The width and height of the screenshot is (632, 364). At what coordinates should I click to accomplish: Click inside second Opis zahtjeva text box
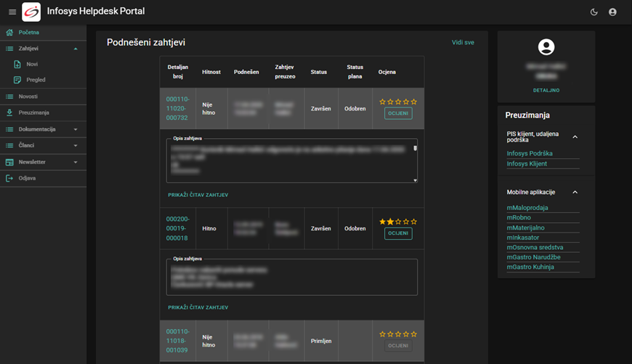[292, 278]
